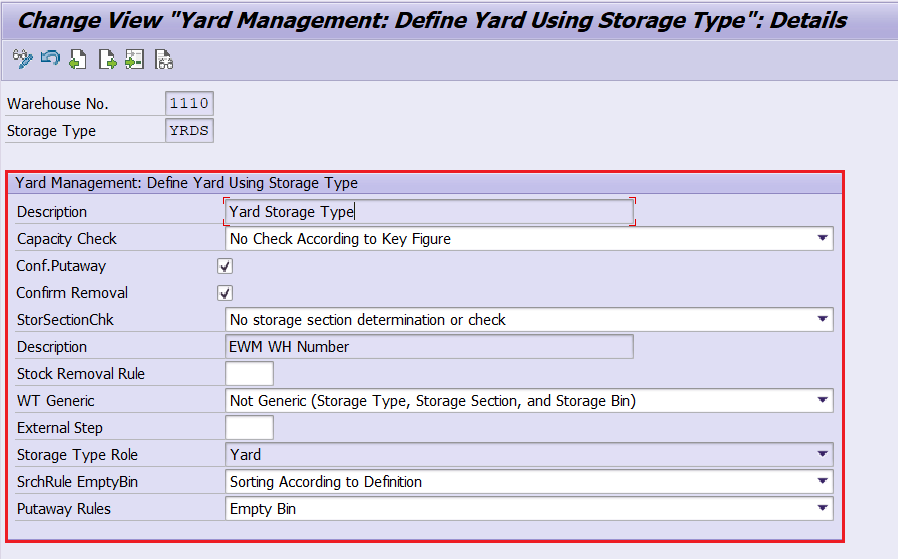This screenshot has height=559, width=898.
Task: Select the Storage Type field YRDS
Action: [x=189, y=131]
